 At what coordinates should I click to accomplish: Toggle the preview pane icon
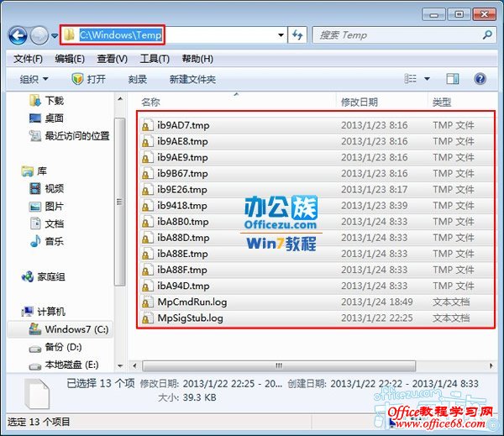(x=453, y=79)
